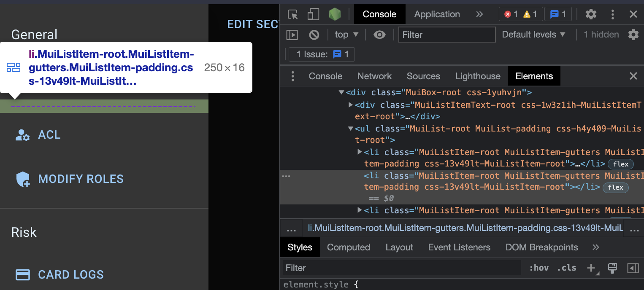Expand the first MuiListItem li node
This screenshot has width=644, height=290.
360,152
